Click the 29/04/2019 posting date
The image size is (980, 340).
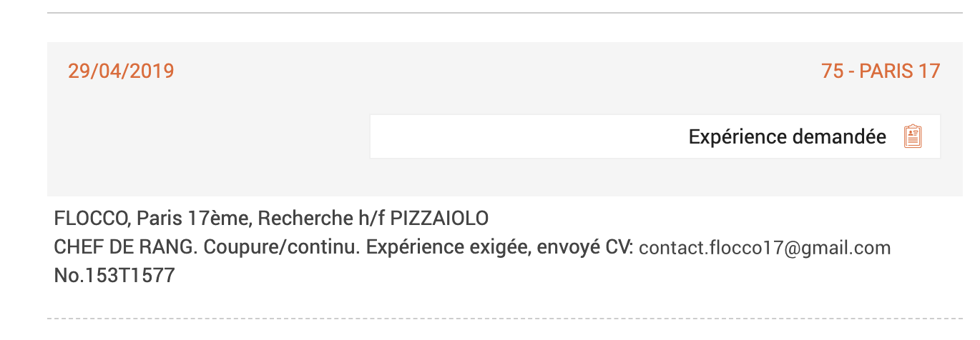point(121,71)
